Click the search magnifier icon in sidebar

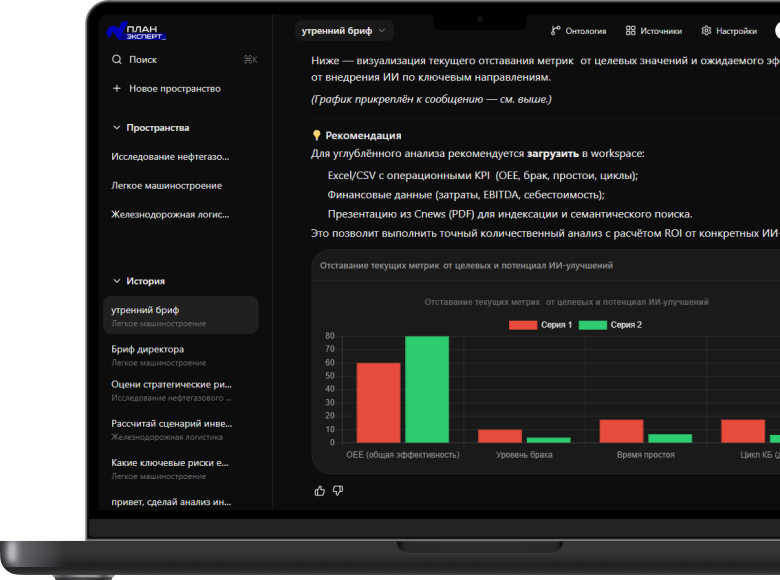[117, 60]
